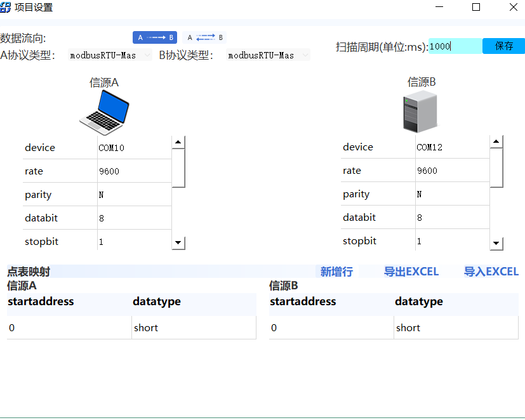Image resolution: width=525 pixels, height=420 pixels.
Task: Click the scroll-up arrow of source B list
Action: click(496, 141)
